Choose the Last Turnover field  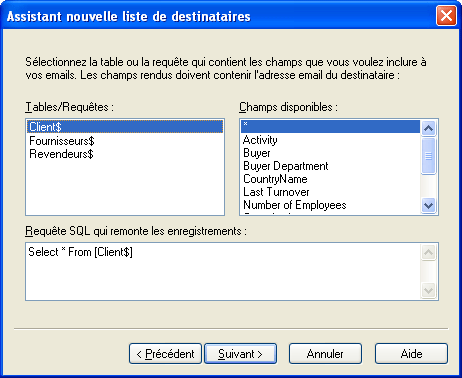[330, 192]
